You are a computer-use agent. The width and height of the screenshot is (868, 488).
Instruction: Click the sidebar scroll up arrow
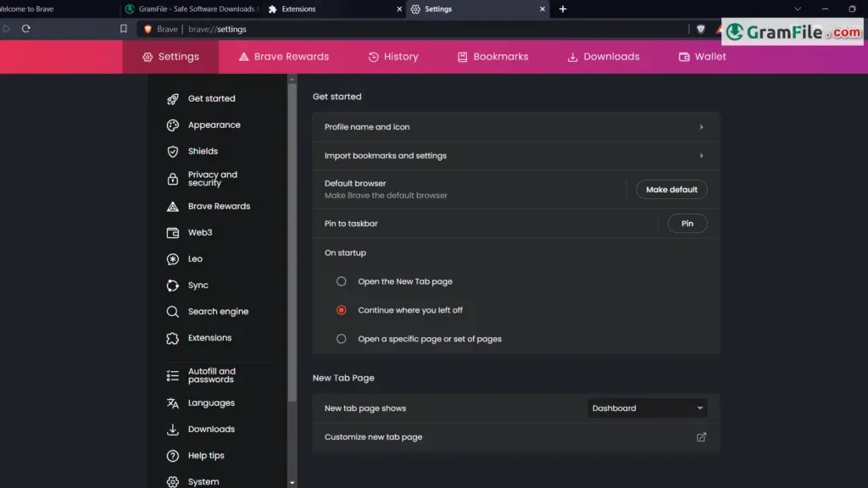[x=292, y=80]
